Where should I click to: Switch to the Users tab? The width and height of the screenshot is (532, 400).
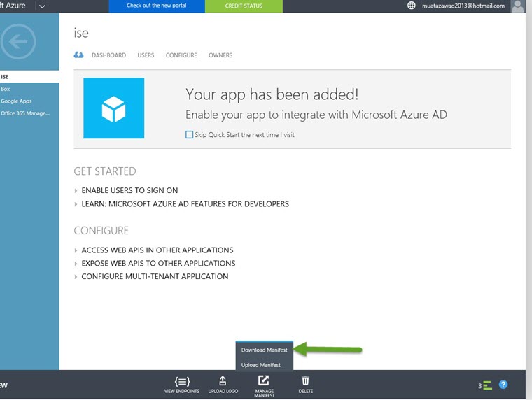[146, 55]
